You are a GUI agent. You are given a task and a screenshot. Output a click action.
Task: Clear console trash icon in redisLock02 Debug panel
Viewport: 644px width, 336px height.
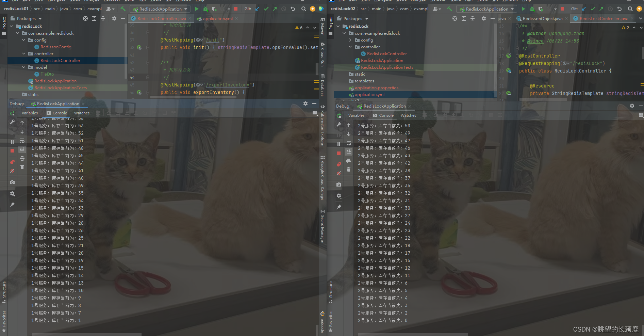pyautogui.click(x=349, y=169)
